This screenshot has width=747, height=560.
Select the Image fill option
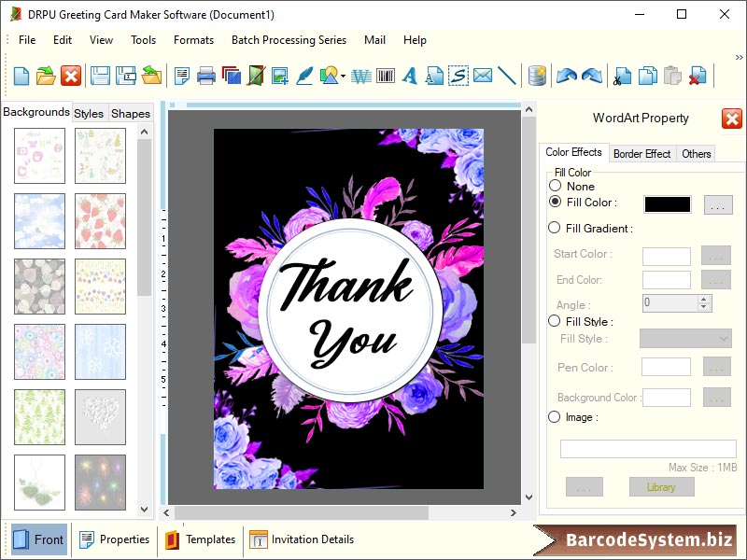555,417
